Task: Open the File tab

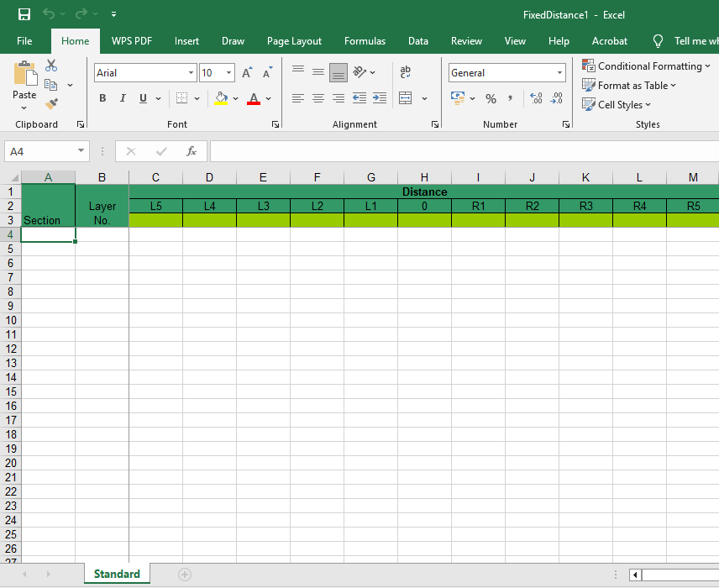Action: (x=24, y=41)
